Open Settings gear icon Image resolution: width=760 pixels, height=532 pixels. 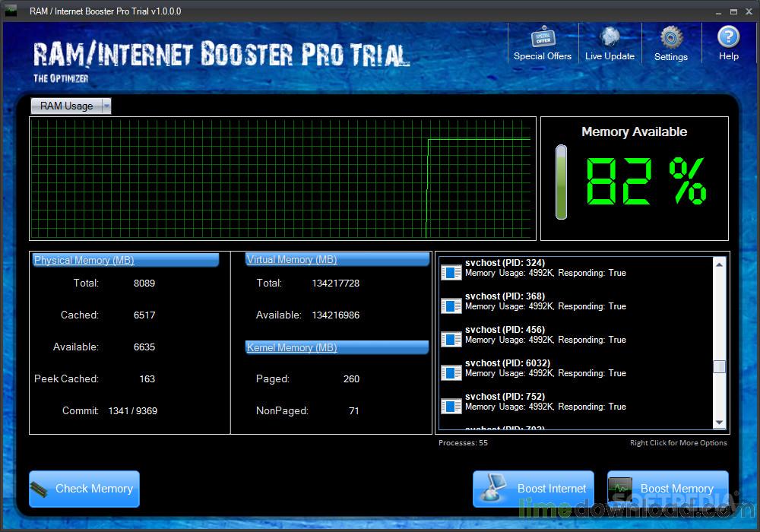(x=671, y=36)
